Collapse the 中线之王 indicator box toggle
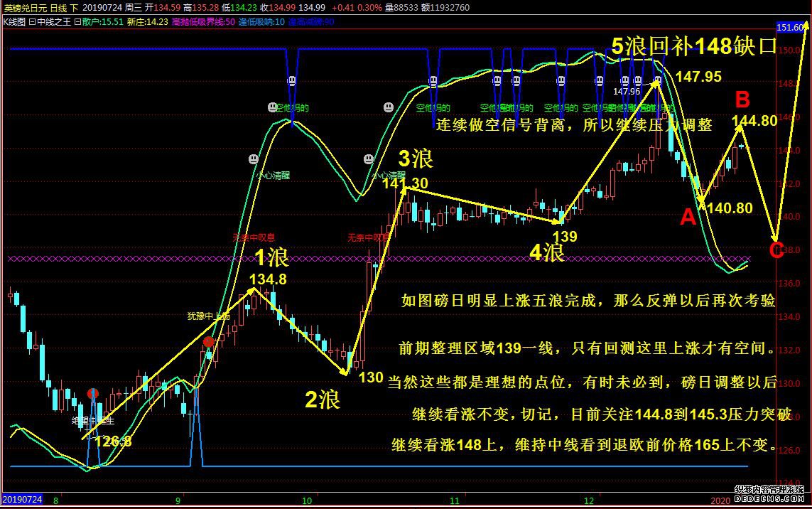This screenshot has width=812, height=509. point(32,22)
